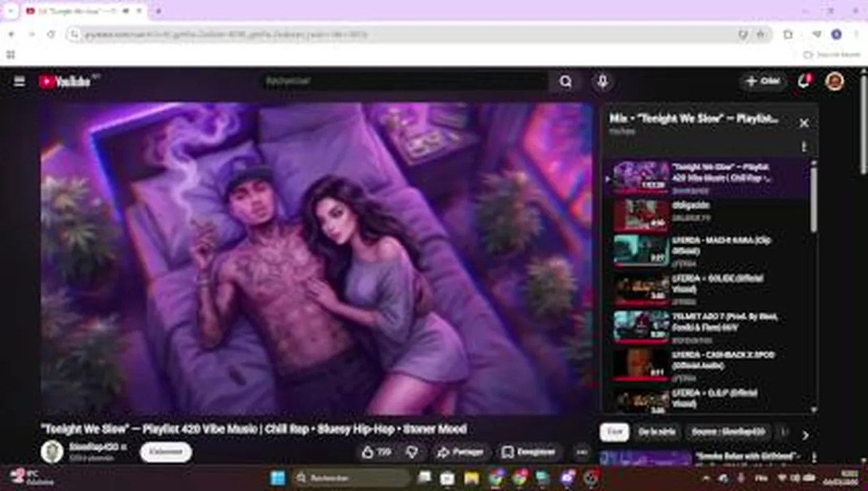Play VELVET ADO 7 video in mix
The height and width of the screenshot is (491, 868).
point(706,327)
